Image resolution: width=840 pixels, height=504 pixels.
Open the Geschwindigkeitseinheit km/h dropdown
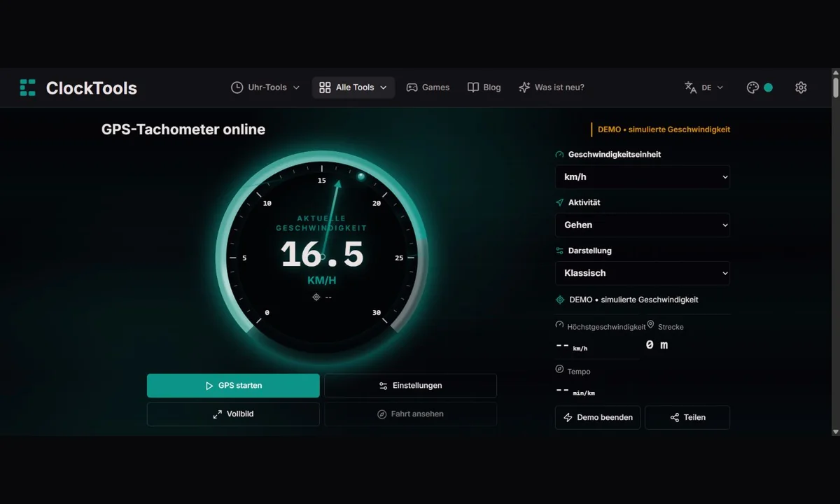643,177
